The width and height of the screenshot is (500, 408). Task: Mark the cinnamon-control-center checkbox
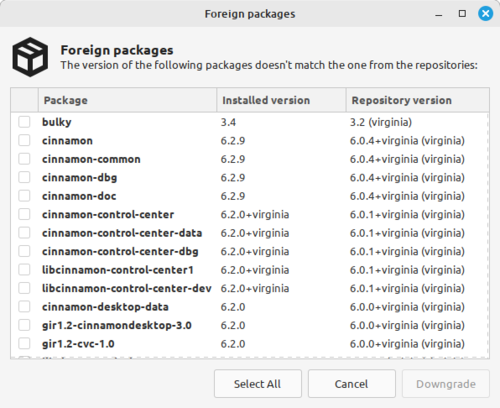(24, 214)
